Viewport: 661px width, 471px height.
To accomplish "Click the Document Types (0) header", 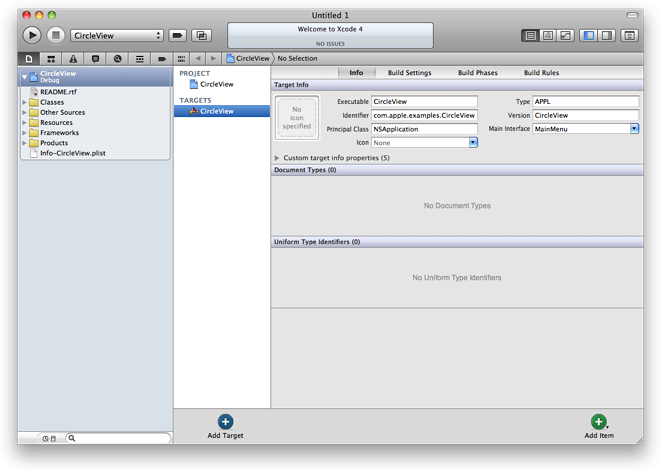I will 457,170.
